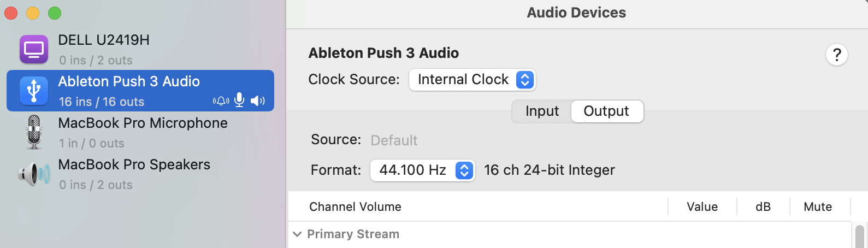This screenshot has width=868, height=248.
Task: Click the channel list scrollbar
Action: [859, 235]
